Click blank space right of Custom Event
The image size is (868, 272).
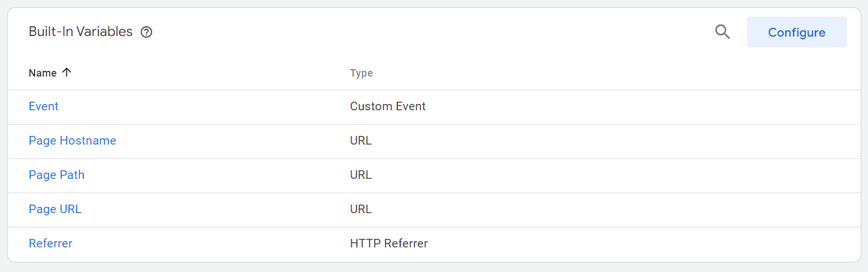pos(628,106)
